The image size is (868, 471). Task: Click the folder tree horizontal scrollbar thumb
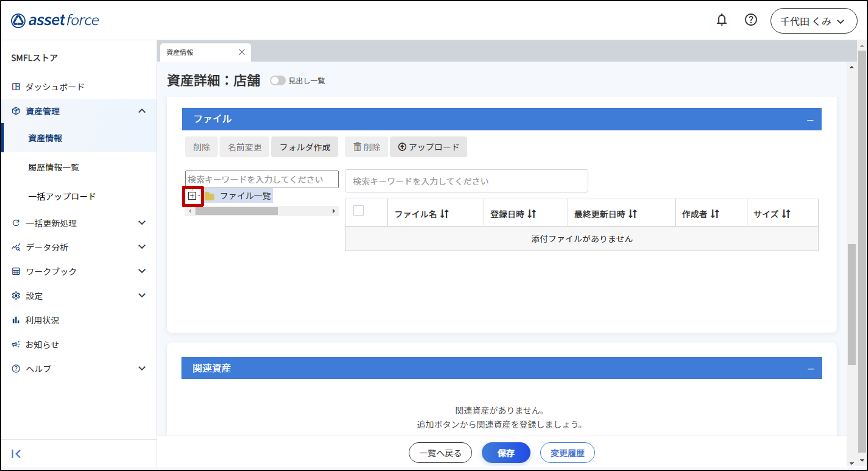click(236, 211)
